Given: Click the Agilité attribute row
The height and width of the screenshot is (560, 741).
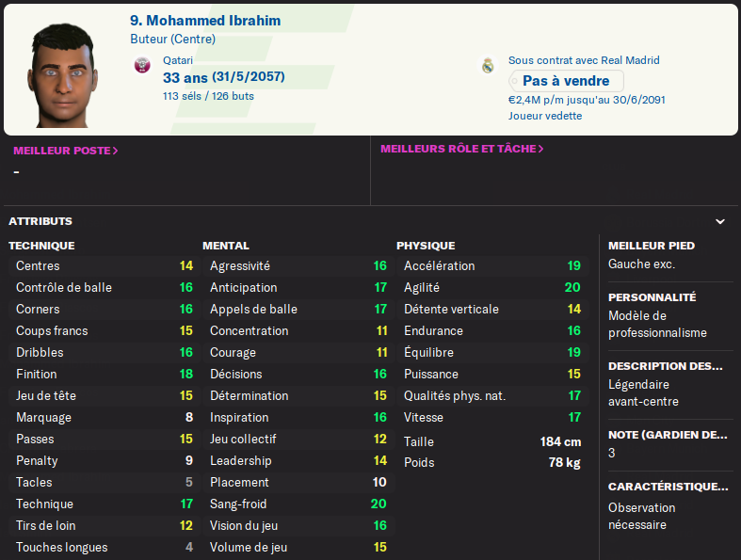Looking at the screenshot, I should tap(491, 287).
